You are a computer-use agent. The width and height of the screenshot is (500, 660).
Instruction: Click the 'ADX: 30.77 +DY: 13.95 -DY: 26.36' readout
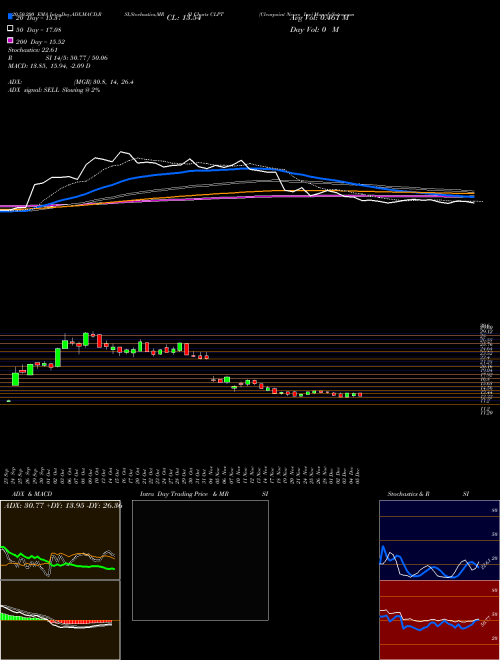[x=63, y=506]
